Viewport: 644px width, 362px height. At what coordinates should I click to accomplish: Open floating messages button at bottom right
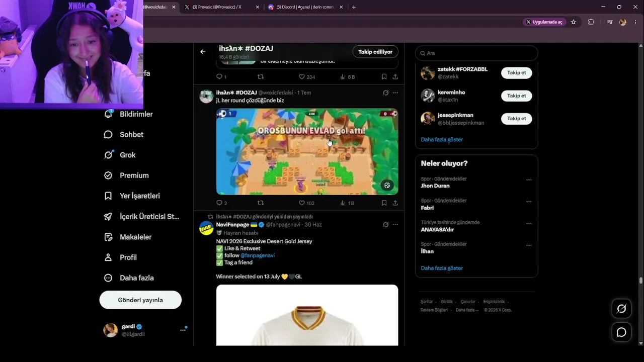621,332
